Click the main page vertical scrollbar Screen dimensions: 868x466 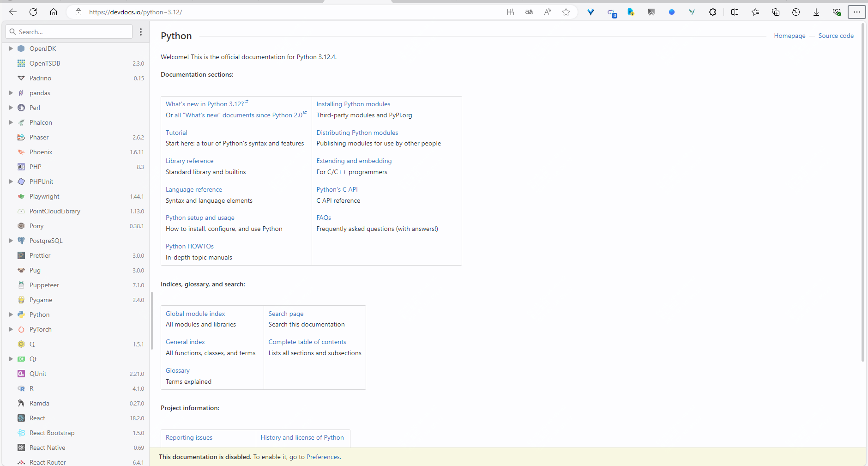pos(862,193)
